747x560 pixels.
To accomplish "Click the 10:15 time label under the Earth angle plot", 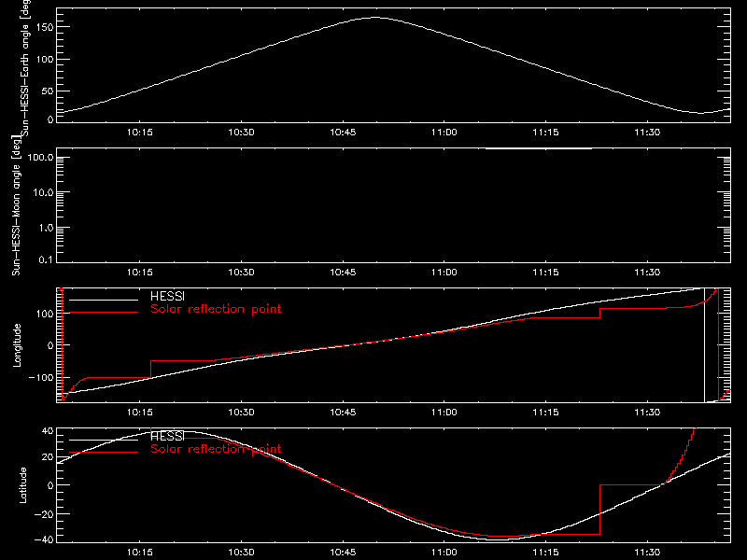I will [x=139, y=133].
